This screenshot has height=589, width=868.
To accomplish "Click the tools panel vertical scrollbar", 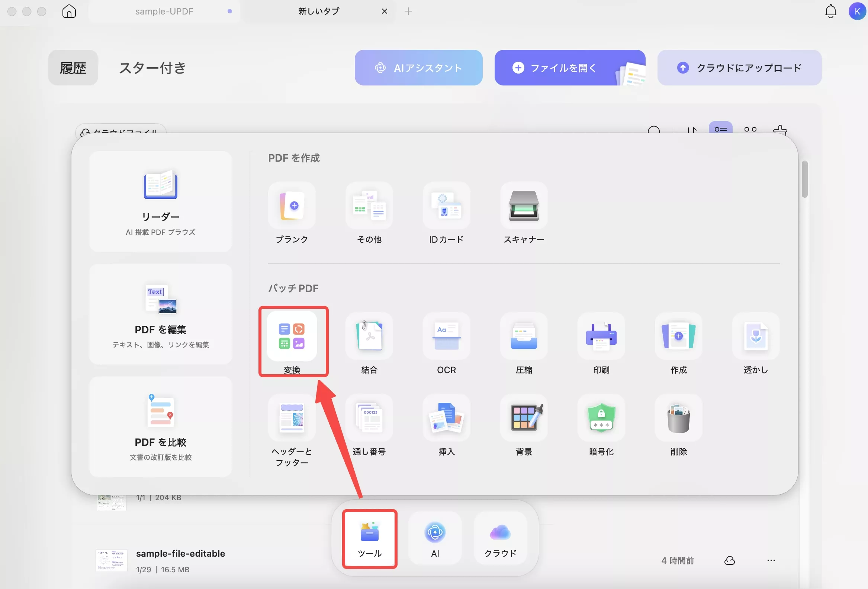I will click(x=804, y=179).
